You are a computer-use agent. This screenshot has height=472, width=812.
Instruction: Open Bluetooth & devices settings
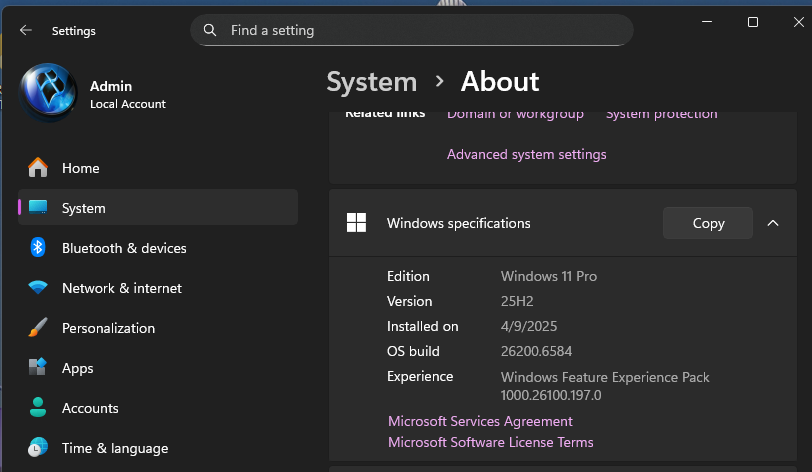158,248
